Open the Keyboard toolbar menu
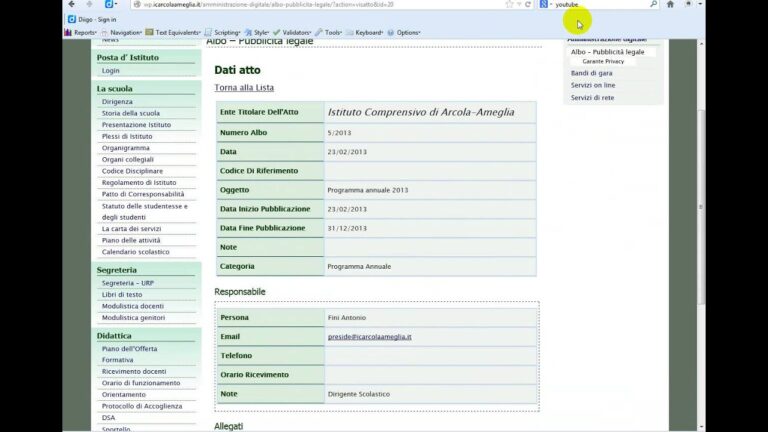768x432 pixels. [x=365, y=32]
